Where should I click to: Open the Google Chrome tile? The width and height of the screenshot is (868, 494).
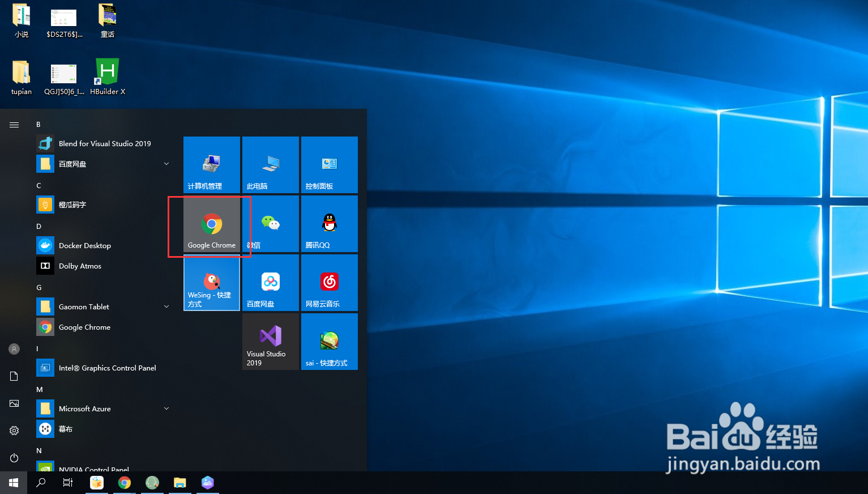pyautogui.click(x=212, y=224)
